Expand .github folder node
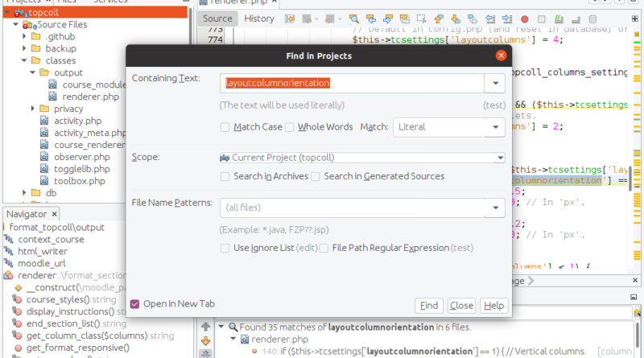Screen dimensions: 644x358 [24, 36]
